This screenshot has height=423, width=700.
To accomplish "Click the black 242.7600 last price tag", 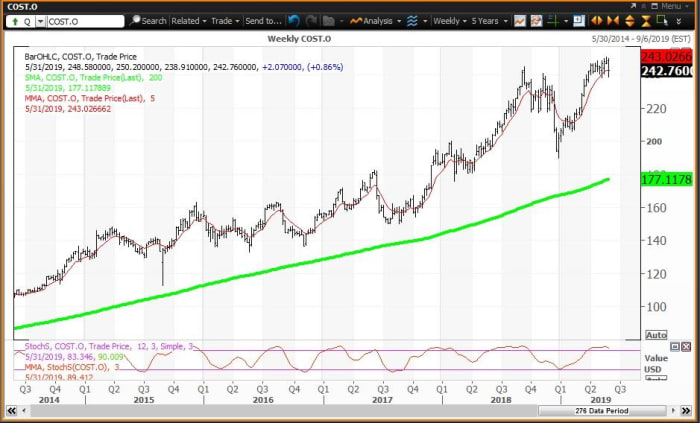I will pyautogui.click(x=666, y=71).
